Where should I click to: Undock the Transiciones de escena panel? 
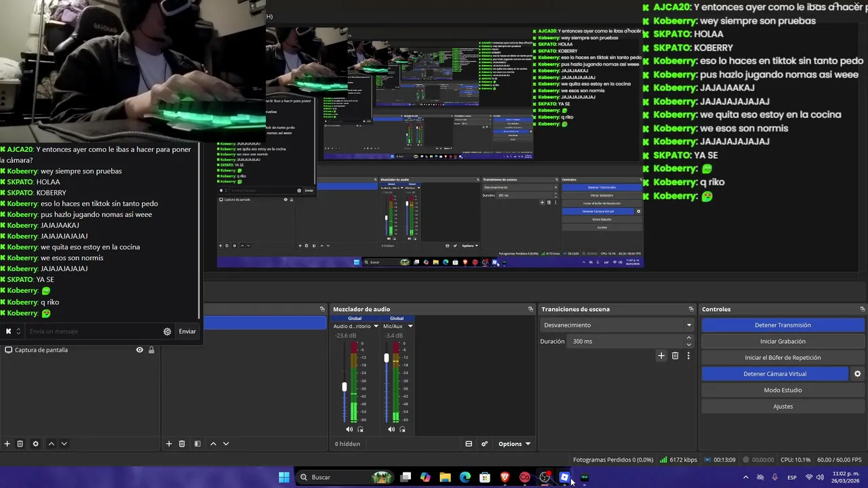coord(690,309)
